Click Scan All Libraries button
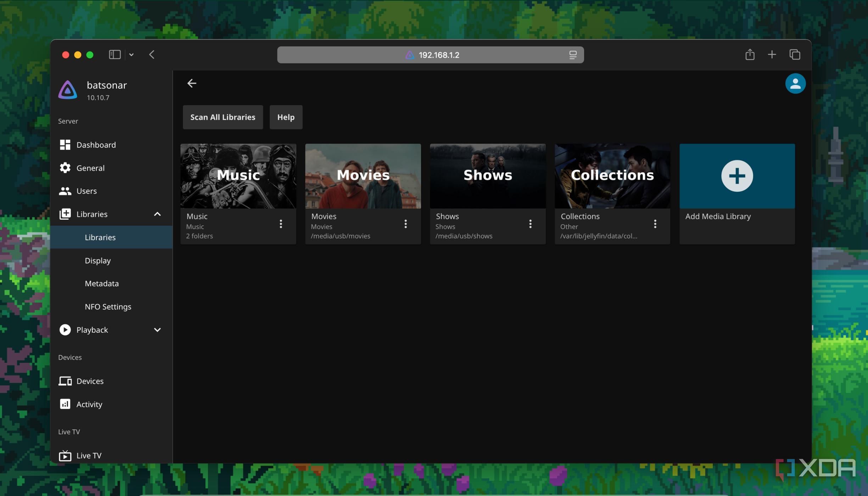868x496 pixels. pyautogui.click(x=223, y=117)
